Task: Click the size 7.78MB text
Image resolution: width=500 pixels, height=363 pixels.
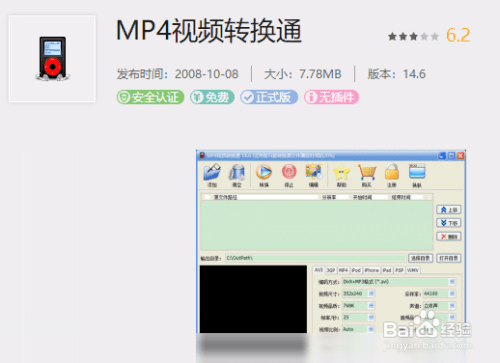Action: (x=320, y=74)
